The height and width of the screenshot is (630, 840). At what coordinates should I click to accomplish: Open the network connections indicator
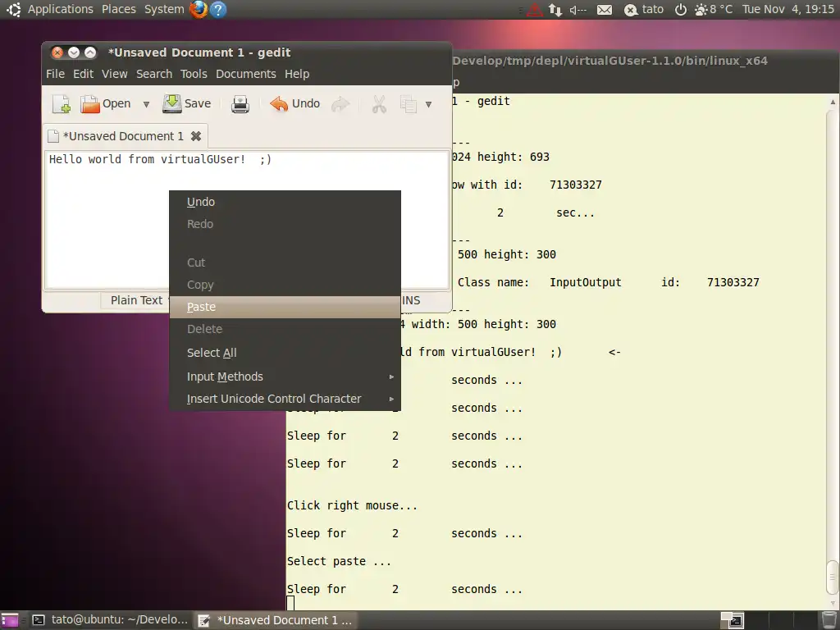[555, 10]
